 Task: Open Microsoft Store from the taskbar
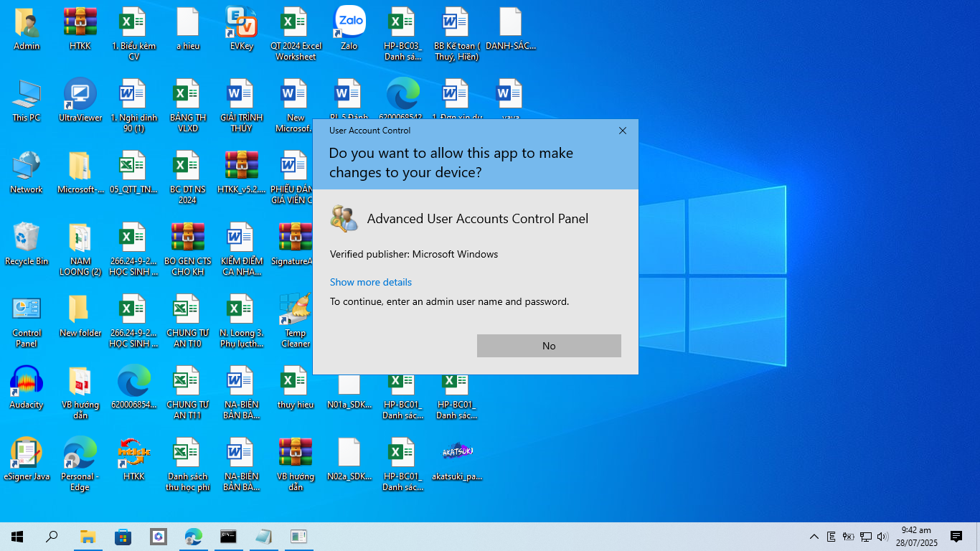[x=123, y=536]
